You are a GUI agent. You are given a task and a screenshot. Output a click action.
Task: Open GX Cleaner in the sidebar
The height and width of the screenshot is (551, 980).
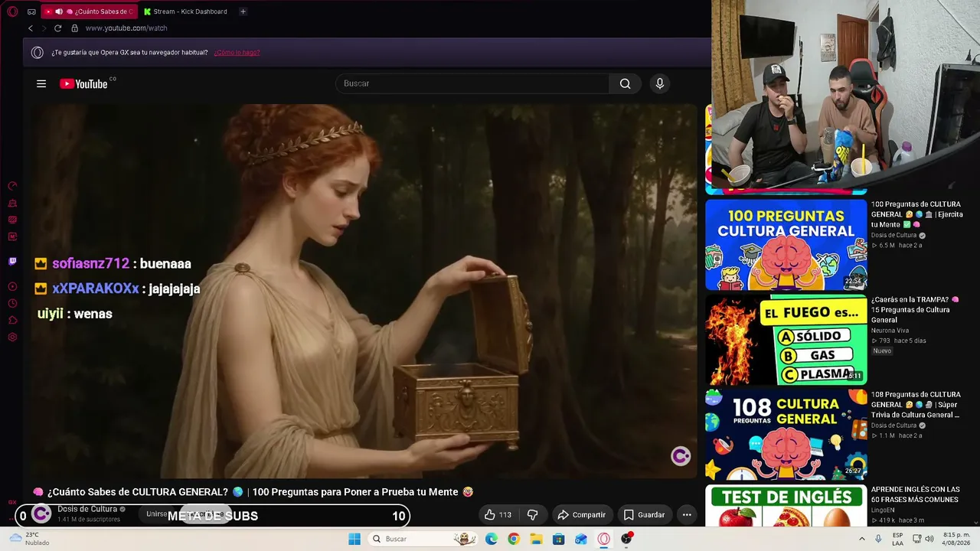point(12,203)
